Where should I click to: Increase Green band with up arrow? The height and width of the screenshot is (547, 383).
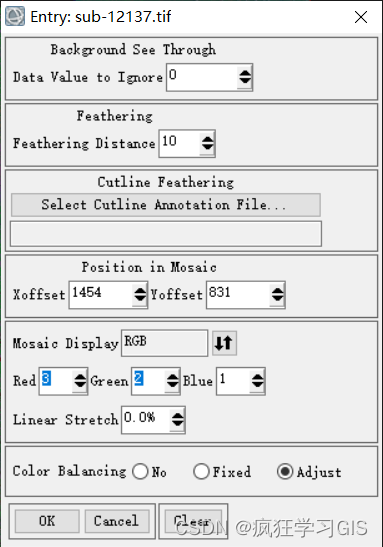click(173, 377)
